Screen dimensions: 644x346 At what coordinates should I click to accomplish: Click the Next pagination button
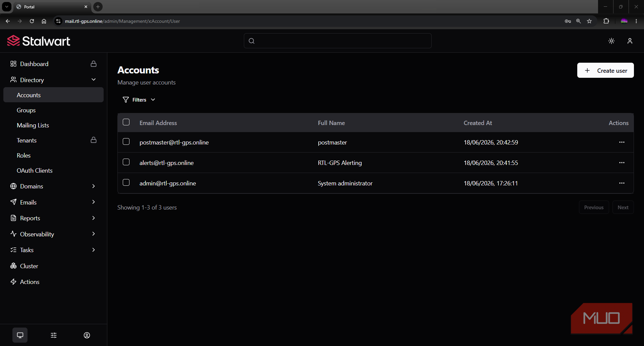point(623,207)
